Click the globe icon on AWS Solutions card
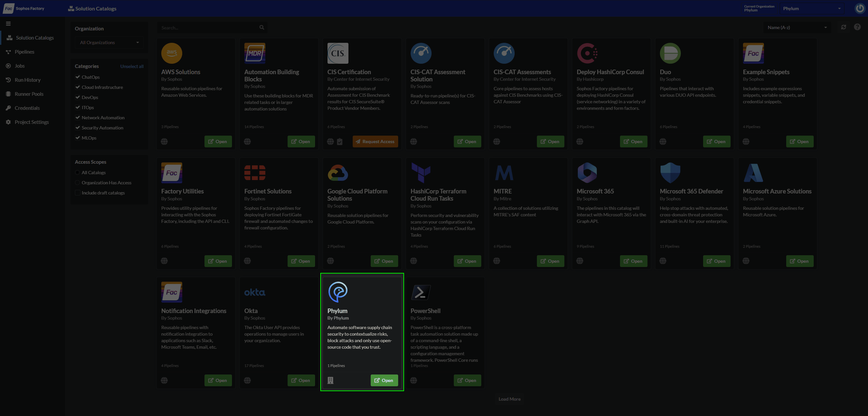868x416 pixels. (x=165, y=142)
